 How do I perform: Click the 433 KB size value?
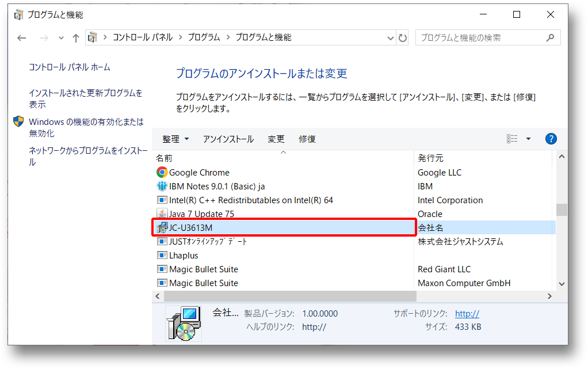coord(468,327)
